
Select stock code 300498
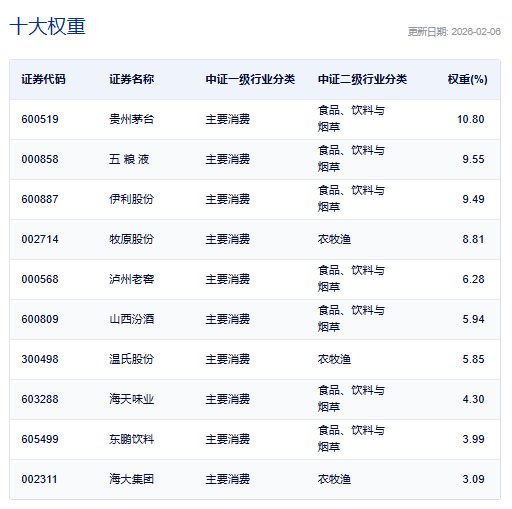(x=40, y=359)
